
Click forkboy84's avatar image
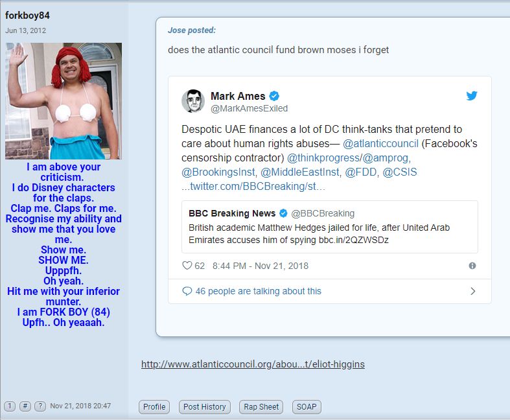[64, 101]
